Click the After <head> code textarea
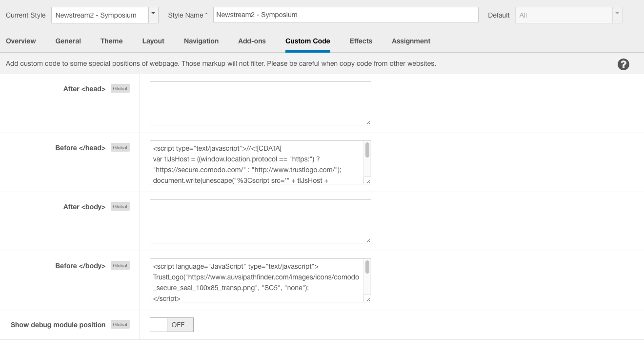 coord(261,103)
